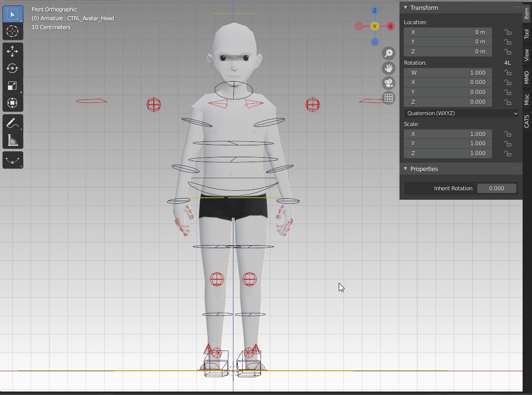Toggle lock for Scale Z
532x395 pixels.
[508, 153]
